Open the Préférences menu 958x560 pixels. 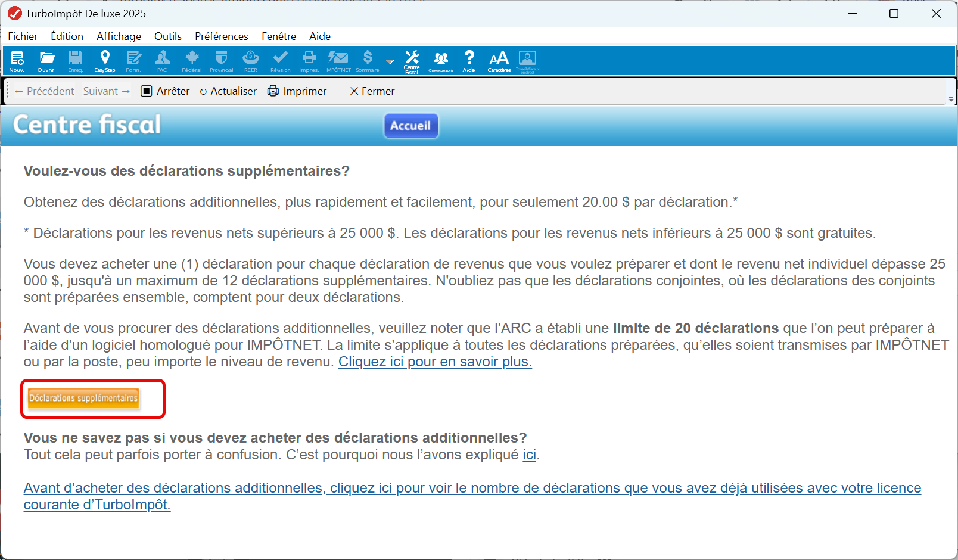[221, 36]
